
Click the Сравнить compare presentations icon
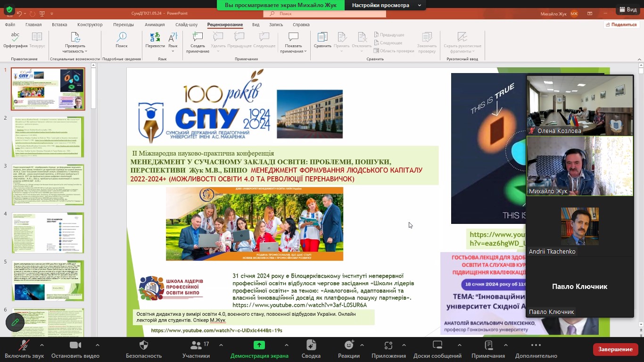coord(322,37)
